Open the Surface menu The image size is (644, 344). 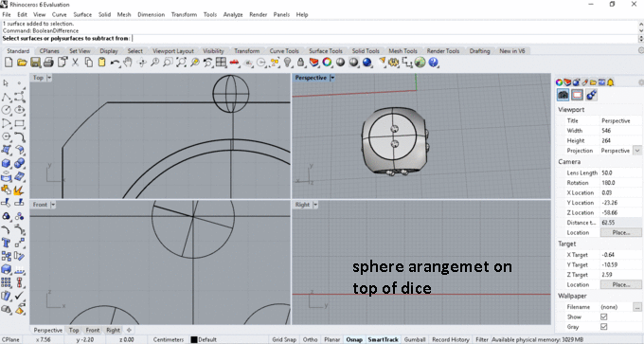click(x=82, y=14)
